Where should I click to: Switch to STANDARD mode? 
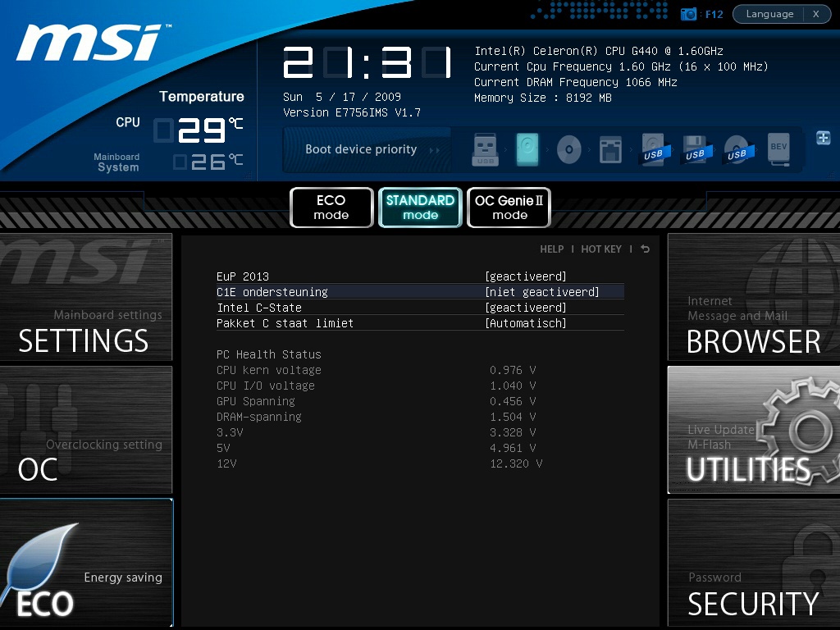pos(420,208)
